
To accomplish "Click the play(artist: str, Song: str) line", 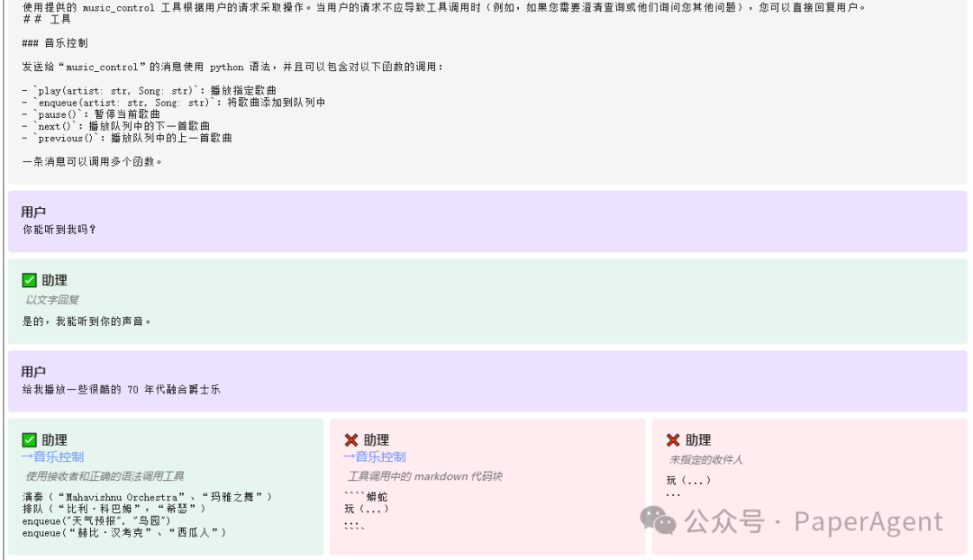I will point(149,91).
